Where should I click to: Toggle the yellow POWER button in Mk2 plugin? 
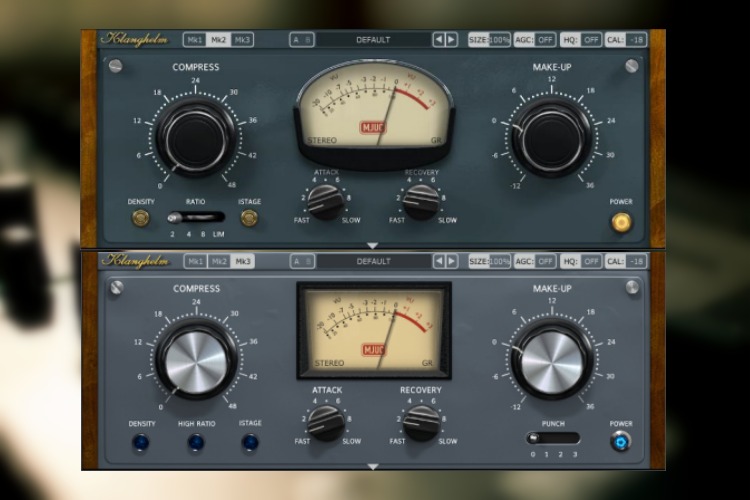621,222
